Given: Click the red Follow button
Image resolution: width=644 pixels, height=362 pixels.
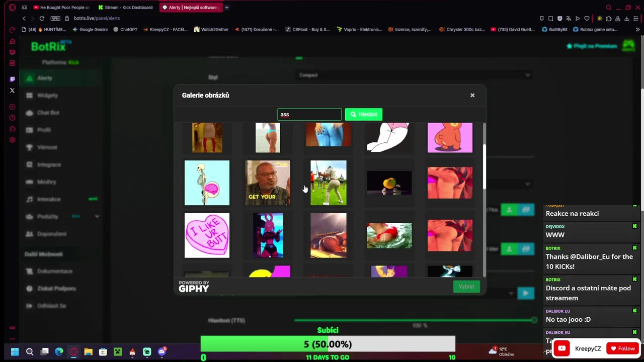Looking at the screenshot, I should pos(622,348).
